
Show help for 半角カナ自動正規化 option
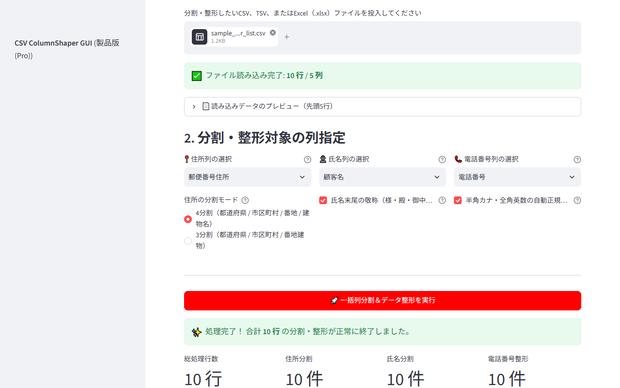click(x=577, y=201)
